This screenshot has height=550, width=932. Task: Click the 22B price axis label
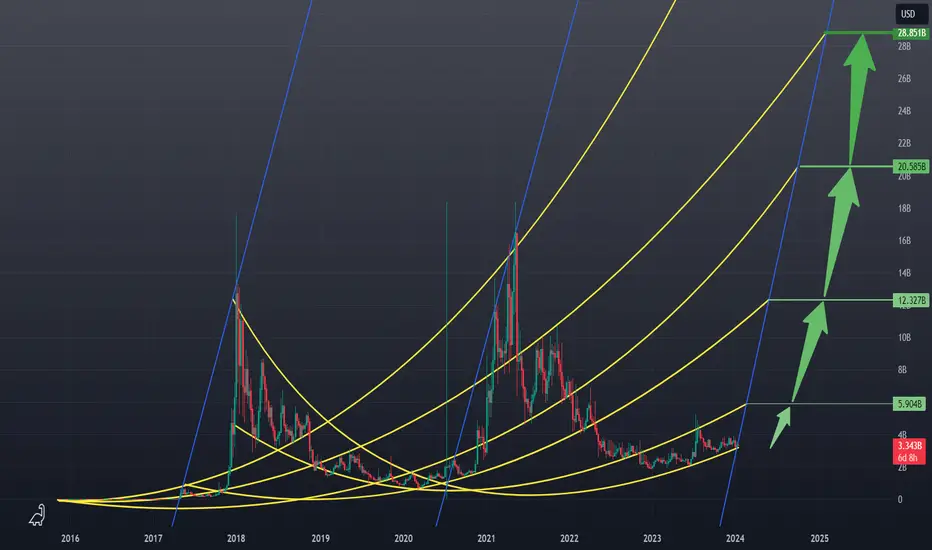pos(904,143)
